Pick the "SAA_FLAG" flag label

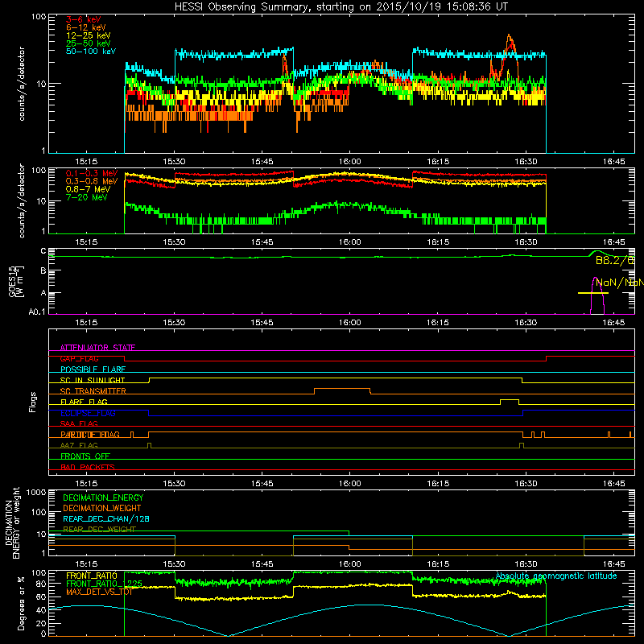click(79, 423)
